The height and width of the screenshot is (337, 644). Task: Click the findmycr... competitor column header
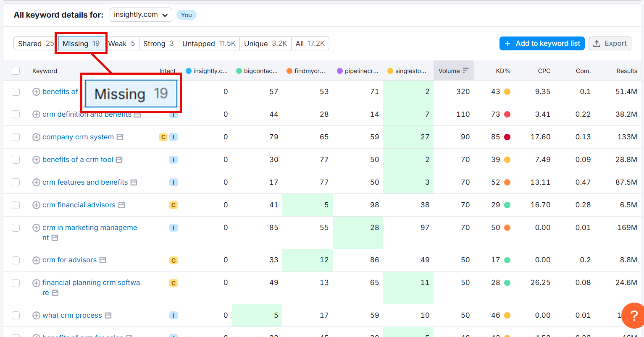pyautogui.click(x=306, y=71)
